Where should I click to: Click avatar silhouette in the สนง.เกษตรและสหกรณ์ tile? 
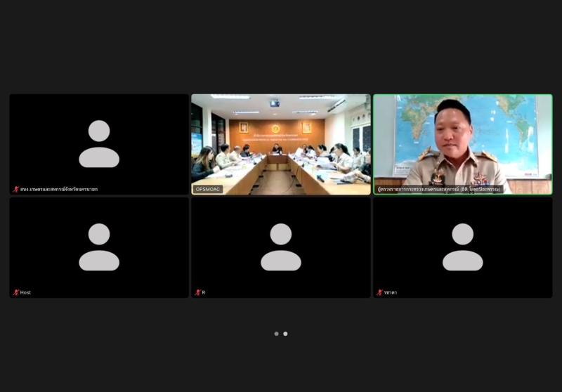tap(99, 144)
